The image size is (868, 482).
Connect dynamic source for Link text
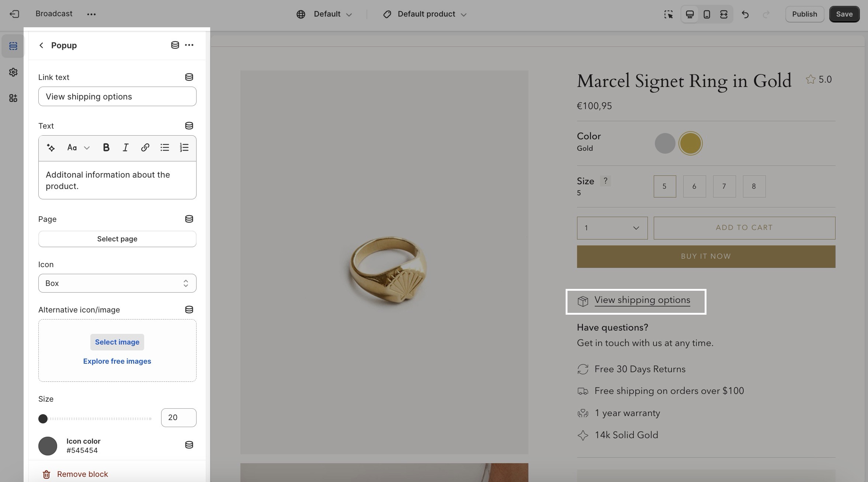189,77
